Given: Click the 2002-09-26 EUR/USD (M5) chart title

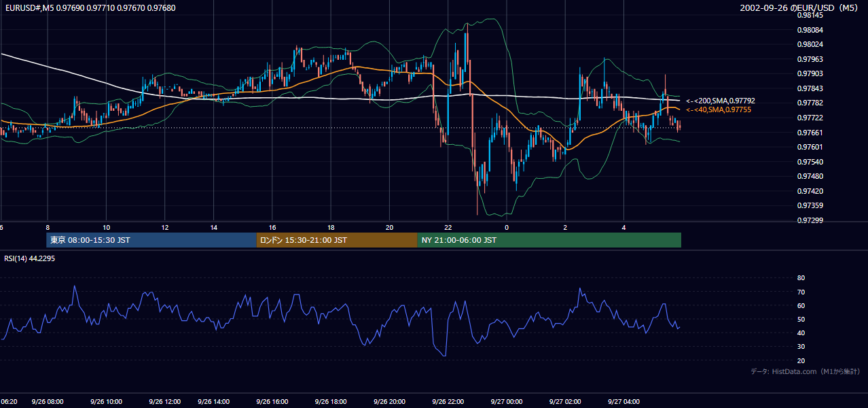Looking at the screenshot, I should coord(800,7).
